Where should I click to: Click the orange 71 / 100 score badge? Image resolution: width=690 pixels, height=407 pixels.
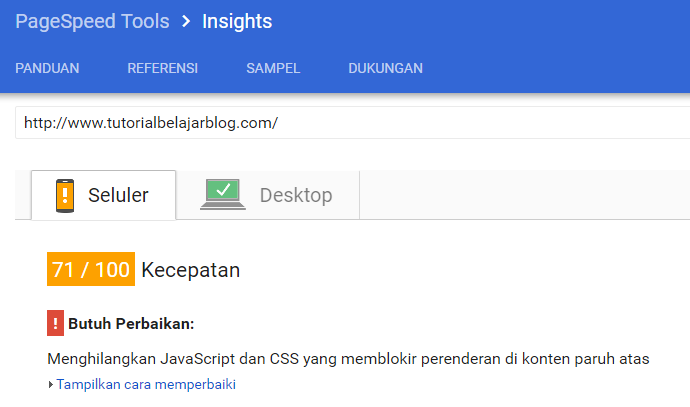click(x=91, y=270)
